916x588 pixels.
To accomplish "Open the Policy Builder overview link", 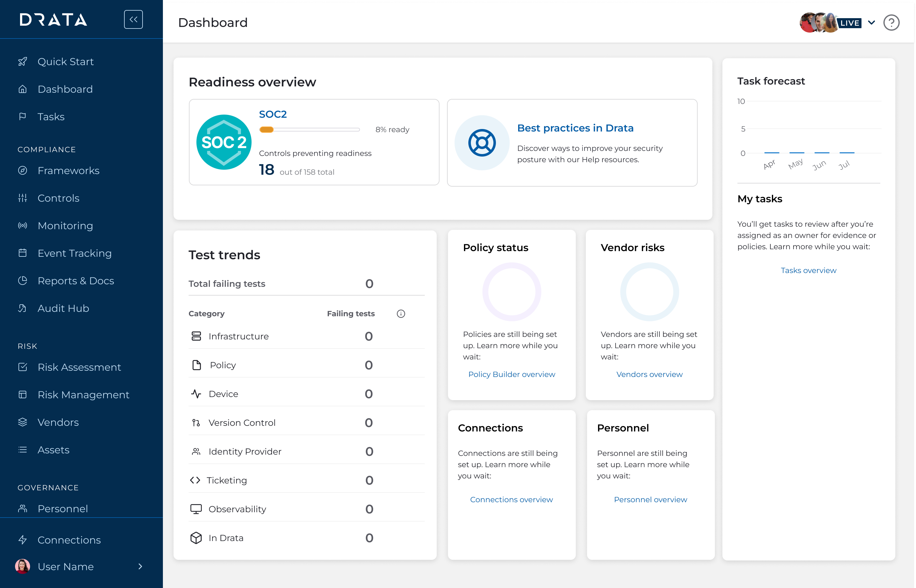I will [x=512, y=374].
